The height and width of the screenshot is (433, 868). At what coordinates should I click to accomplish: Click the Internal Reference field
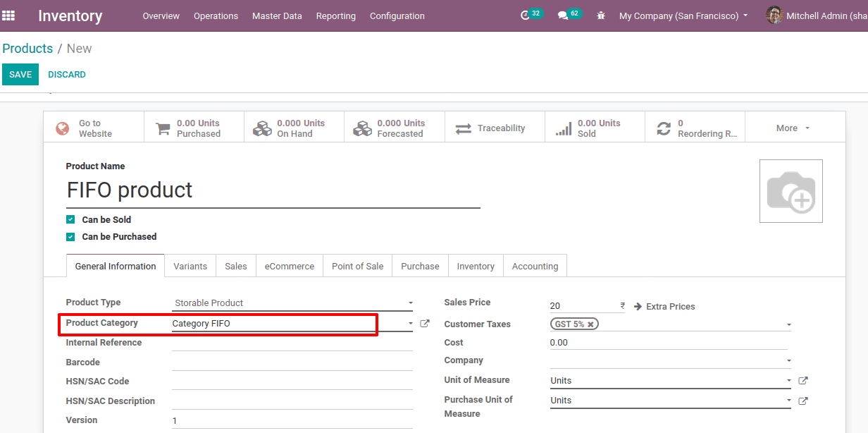[x=292, y=343]
